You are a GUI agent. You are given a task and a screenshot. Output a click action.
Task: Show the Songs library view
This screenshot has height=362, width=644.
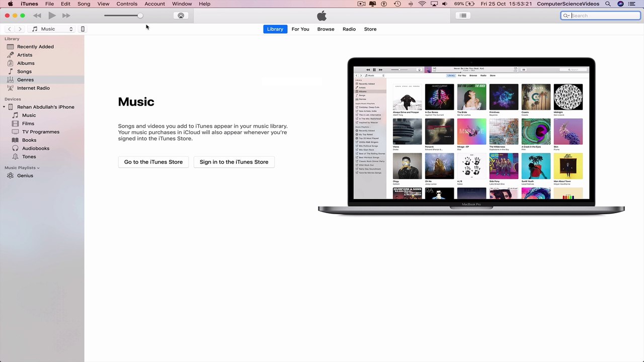pos(42,71)
